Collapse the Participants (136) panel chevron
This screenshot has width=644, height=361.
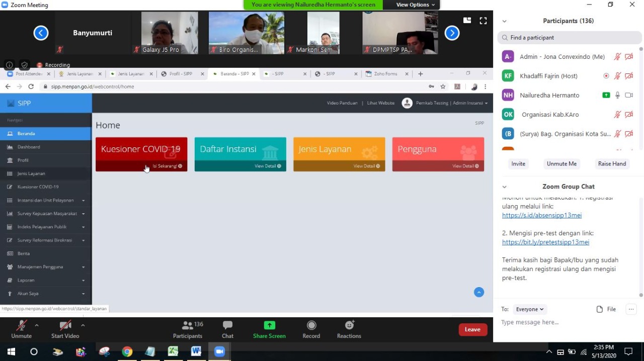504,21
